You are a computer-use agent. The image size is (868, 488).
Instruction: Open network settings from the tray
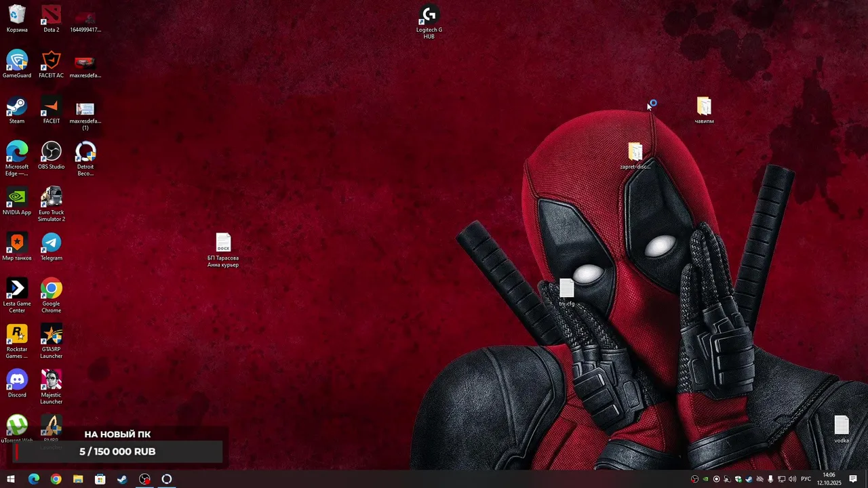(x=781, y=479)
